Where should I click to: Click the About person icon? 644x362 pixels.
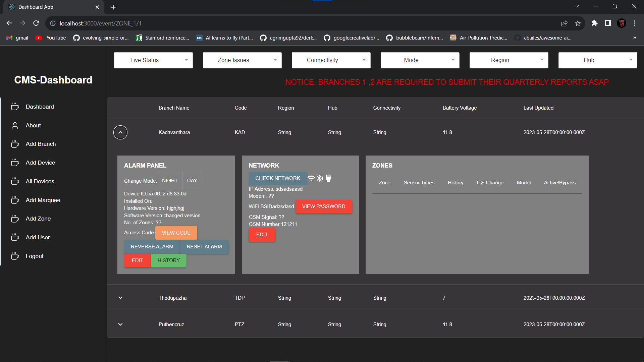coord(15,125)
